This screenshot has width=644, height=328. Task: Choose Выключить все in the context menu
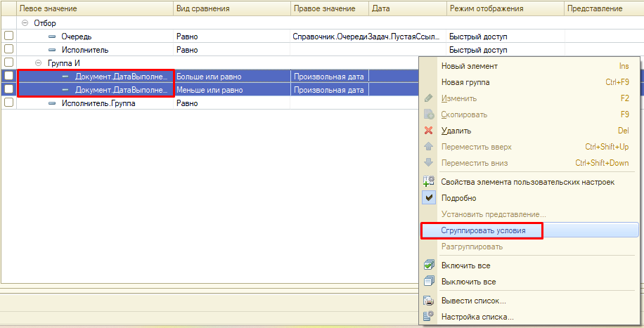point(530,282)
